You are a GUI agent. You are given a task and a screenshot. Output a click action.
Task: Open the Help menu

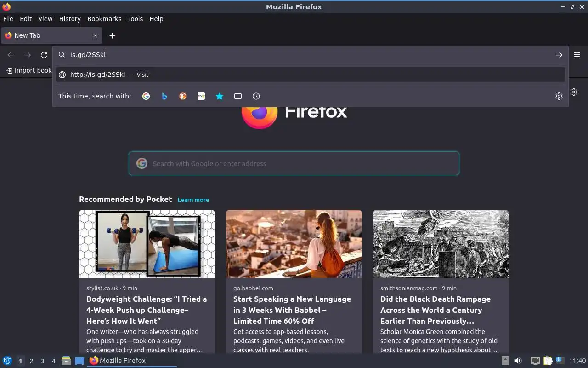point(156,19)
